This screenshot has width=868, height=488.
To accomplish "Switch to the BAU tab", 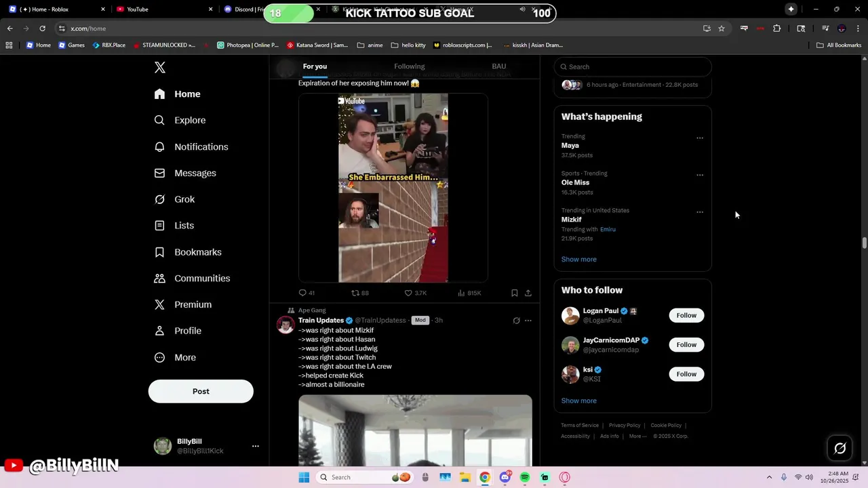I will coord(499,66).
